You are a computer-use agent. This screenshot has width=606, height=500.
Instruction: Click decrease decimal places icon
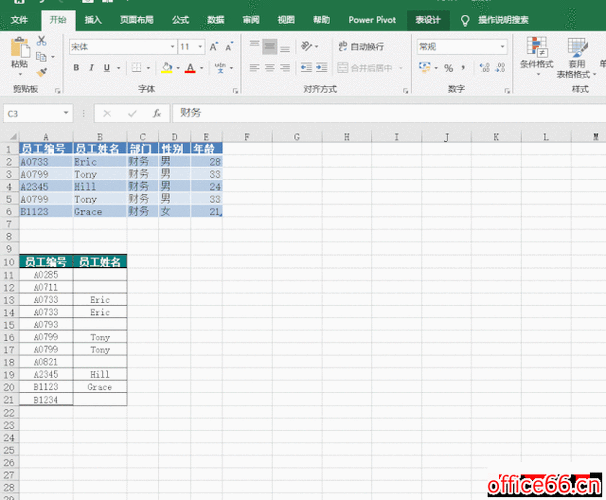[500, 68]
